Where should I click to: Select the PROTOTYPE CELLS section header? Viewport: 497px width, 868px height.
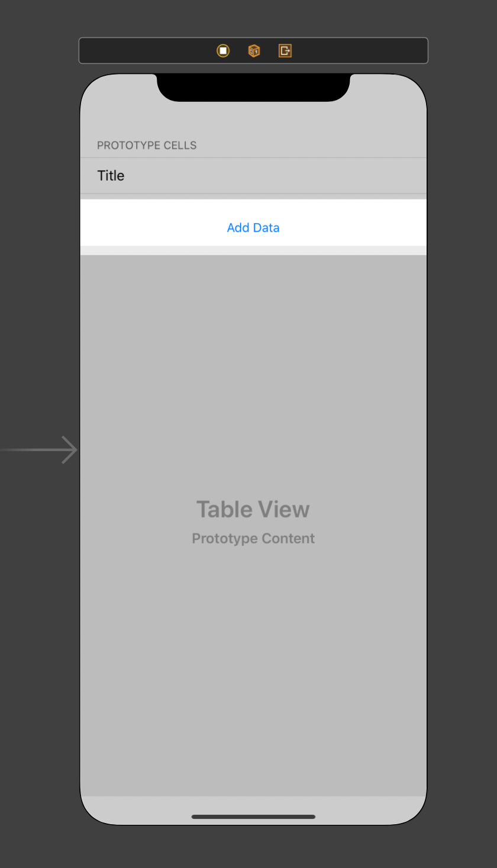coord(147,145)
